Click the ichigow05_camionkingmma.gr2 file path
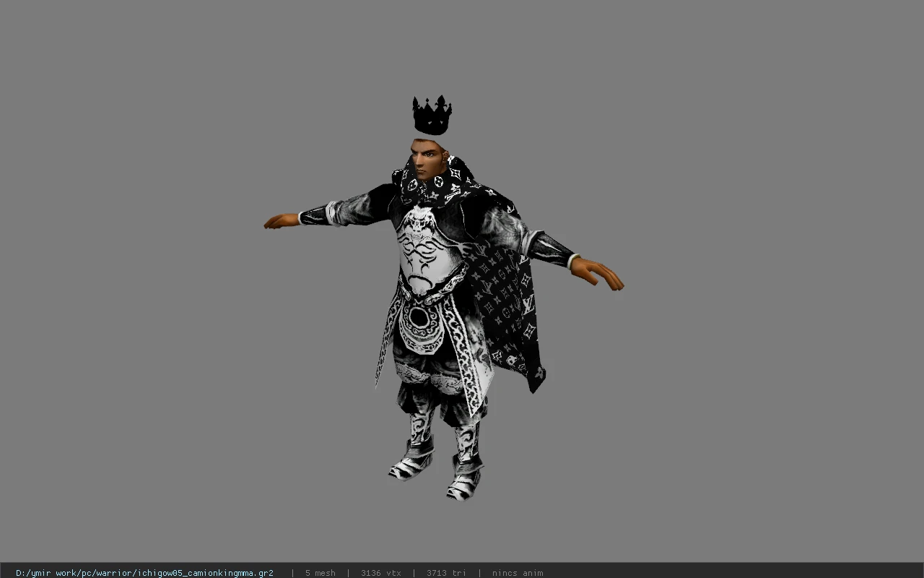 [x=144, y=573]
